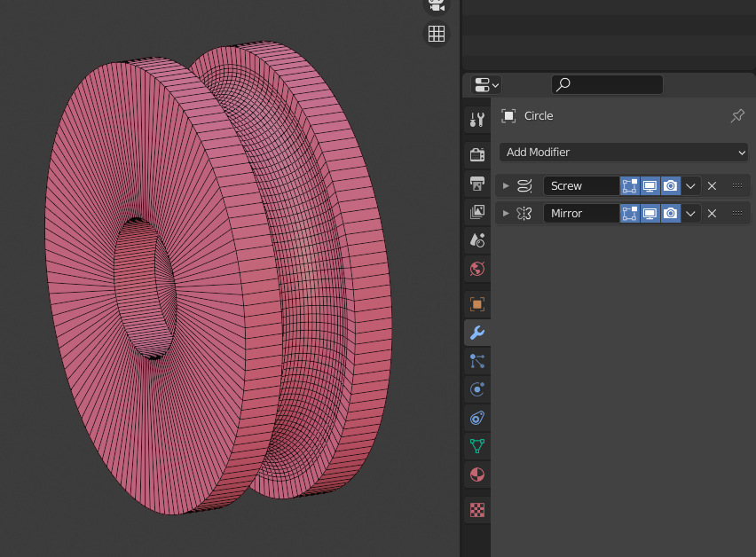
Task: Toggle Screw modifier edit mode display
Action: click(x=630, y=186)
